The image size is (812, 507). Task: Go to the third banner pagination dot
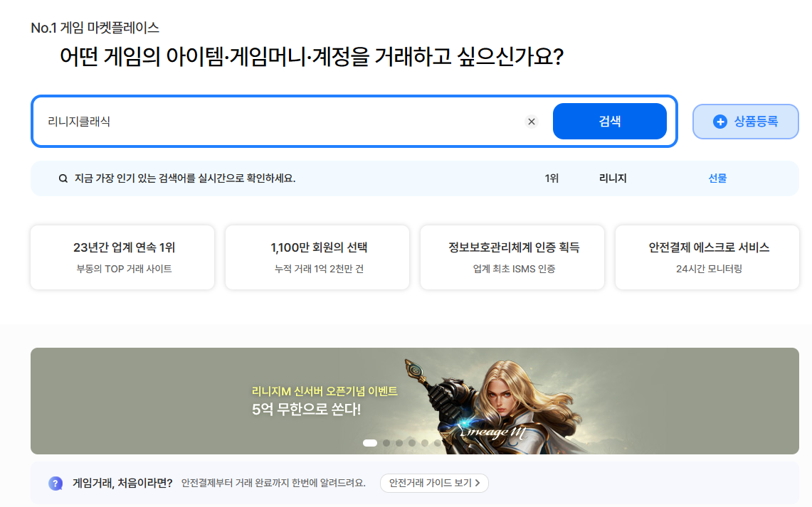399,443
